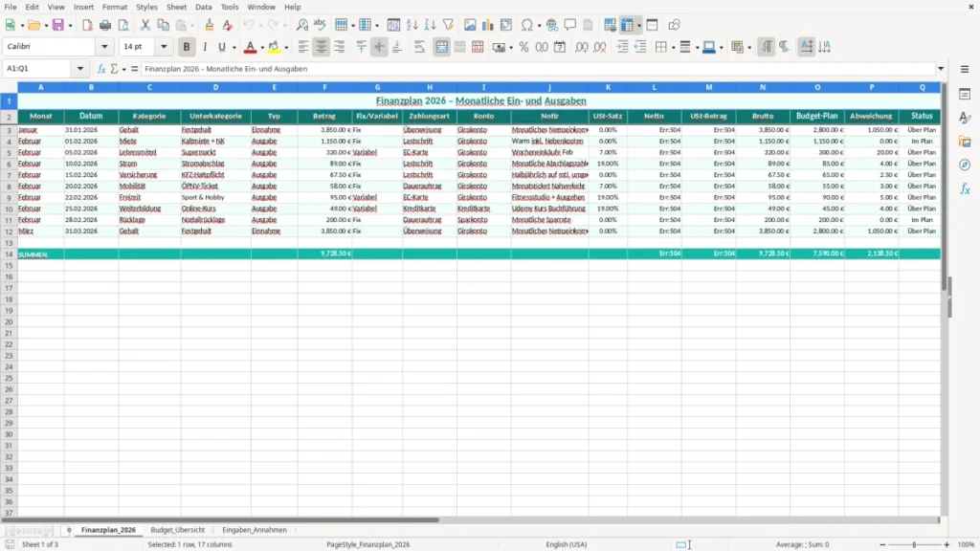Open the sidebar Navigator compass icon

pos(965,165)
